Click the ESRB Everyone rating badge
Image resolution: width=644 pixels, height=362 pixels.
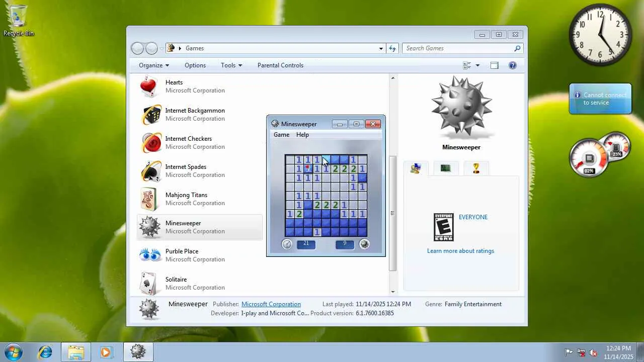tap(444, 227)
